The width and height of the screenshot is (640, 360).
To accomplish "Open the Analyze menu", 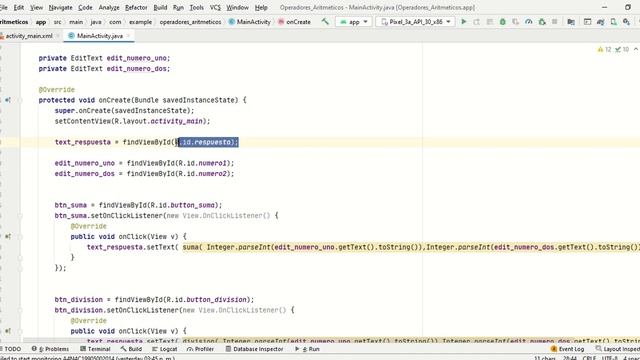I will [109, 7].
